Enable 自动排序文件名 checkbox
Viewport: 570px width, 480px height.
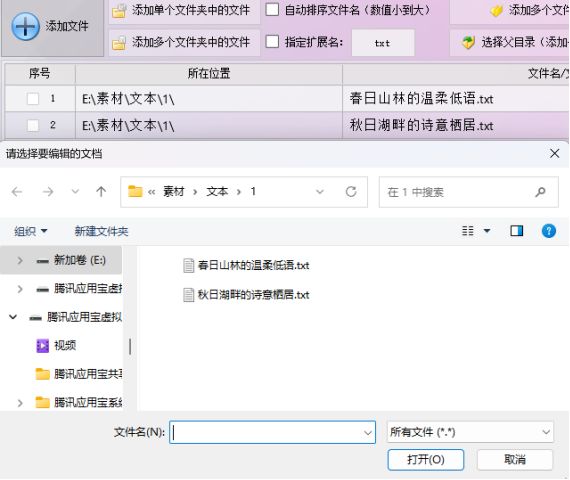click(272, 10)
